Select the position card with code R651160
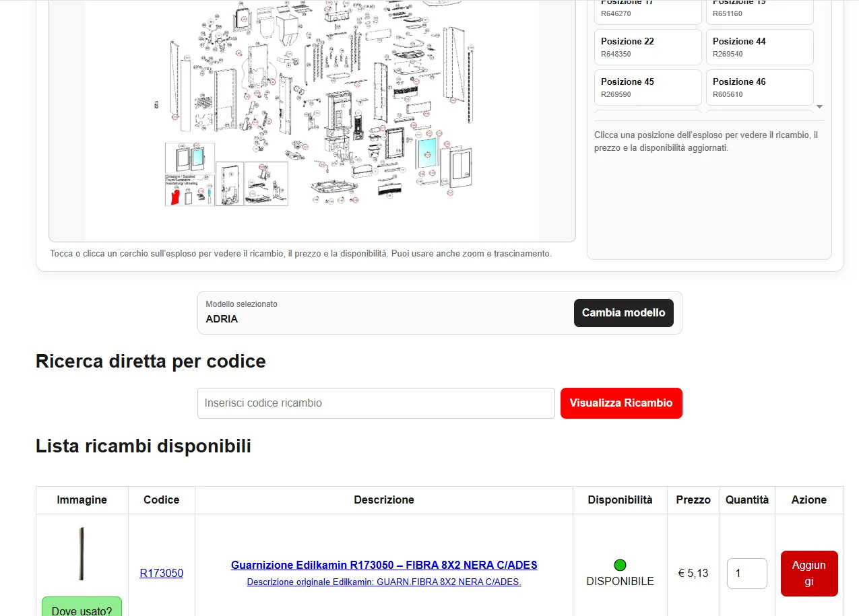The height and width of the screenshot is (616, 859). (x=760, y=12)
